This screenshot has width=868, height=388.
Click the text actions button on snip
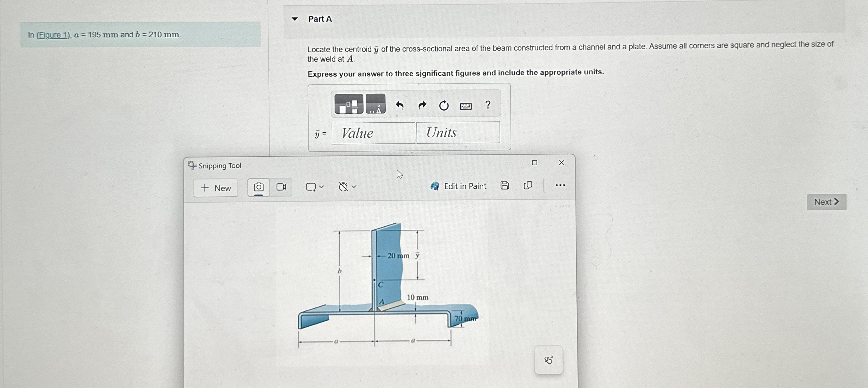pyautogui.click(x=548, y=360)
